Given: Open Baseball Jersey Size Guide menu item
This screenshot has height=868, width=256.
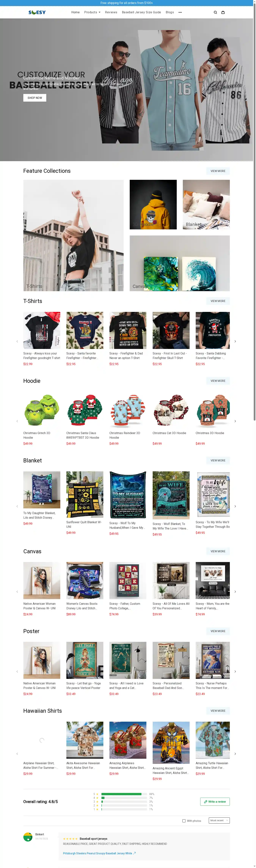Looking at the screenshot, I should click(141, 13).
